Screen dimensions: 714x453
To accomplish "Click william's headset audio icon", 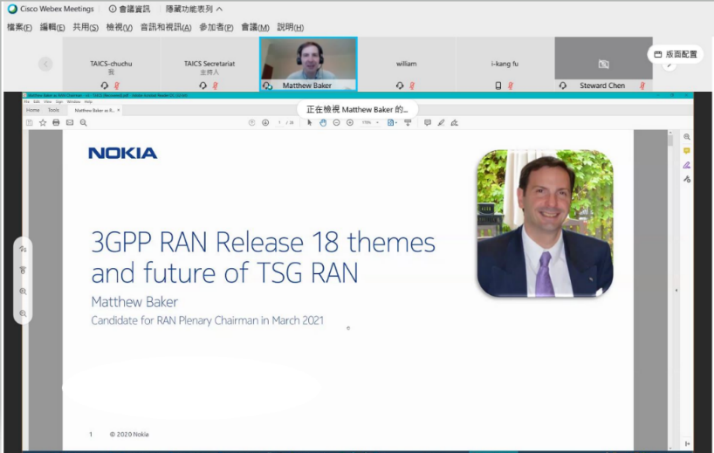I will coord(399,86).
